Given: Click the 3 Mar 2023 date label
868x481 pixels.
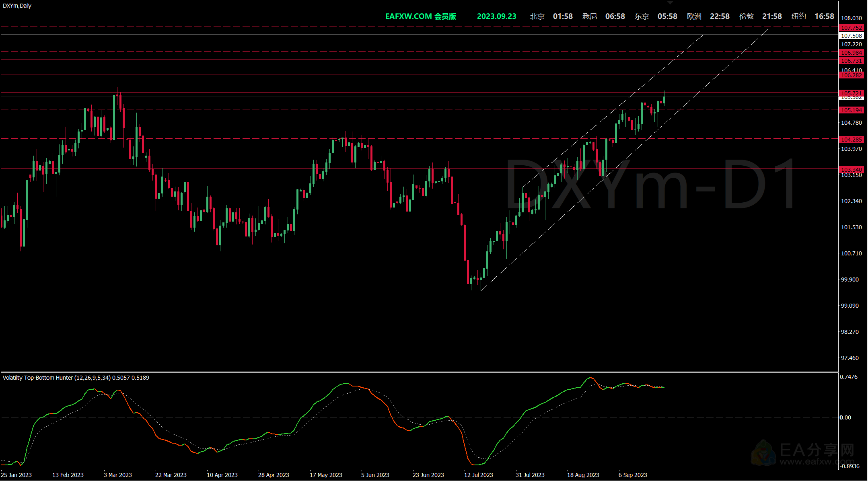Looking at the screenshot, I should 118,475.
